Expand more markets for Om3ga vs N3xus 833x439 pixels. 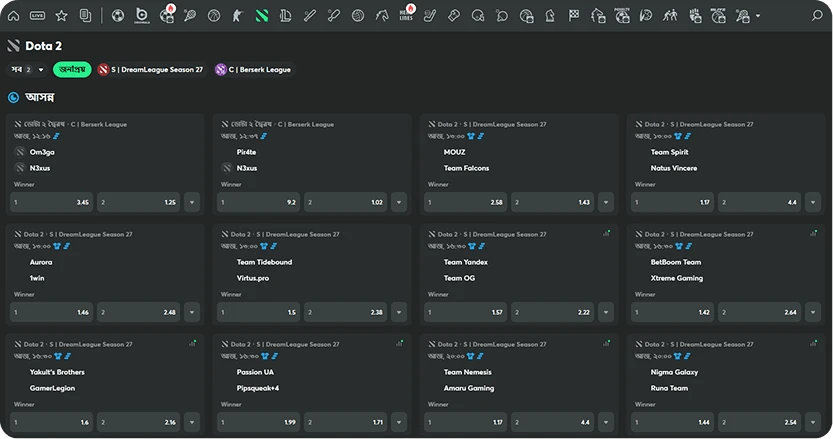pyautogui.click(x=192, y=202)
